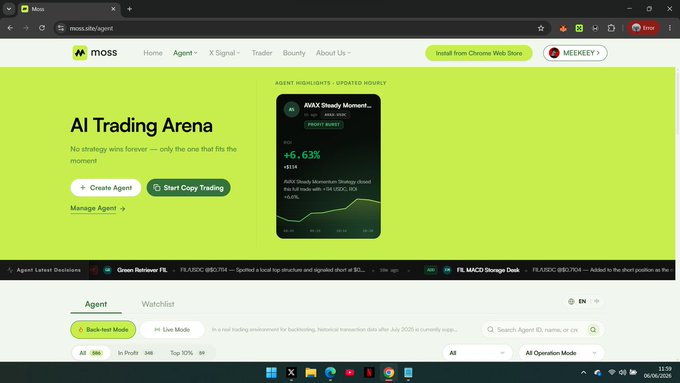Expand the Agent nav dropdown
The width and height of the screenshot is (680, 383).
185,53
